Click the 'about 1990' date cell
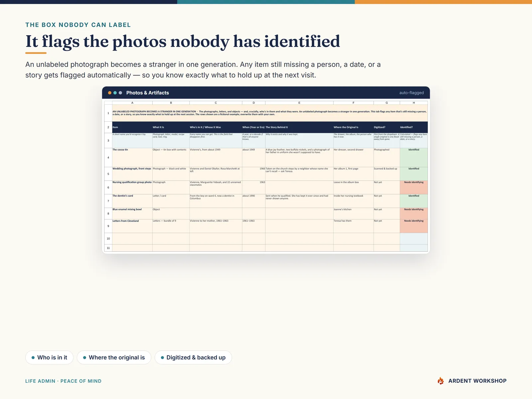The image size is (532, 399). [254, 201]
